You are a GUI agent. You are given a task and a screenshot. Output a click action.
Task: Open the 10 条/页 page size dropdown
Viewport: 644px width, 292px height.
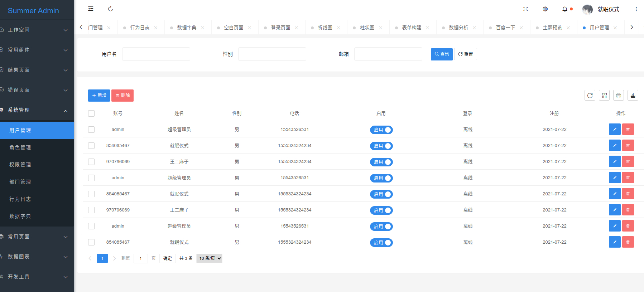209,258
